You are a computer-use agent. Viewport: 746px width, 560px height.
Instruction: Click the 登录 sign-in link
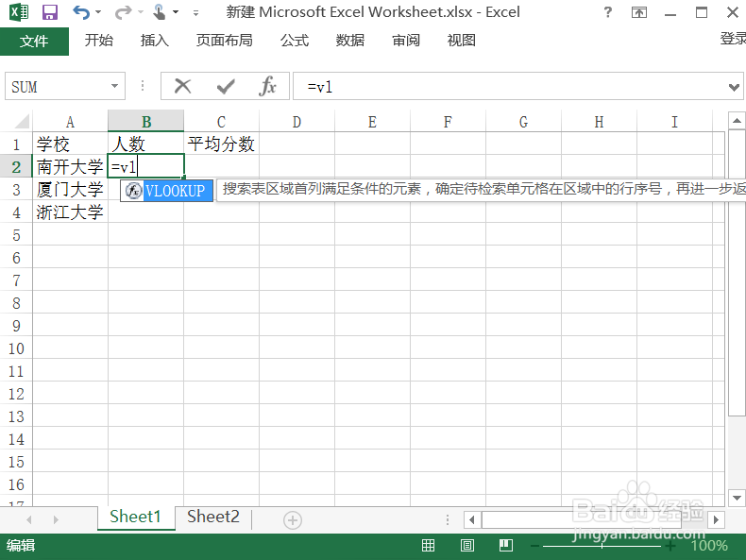click(733, 39)
